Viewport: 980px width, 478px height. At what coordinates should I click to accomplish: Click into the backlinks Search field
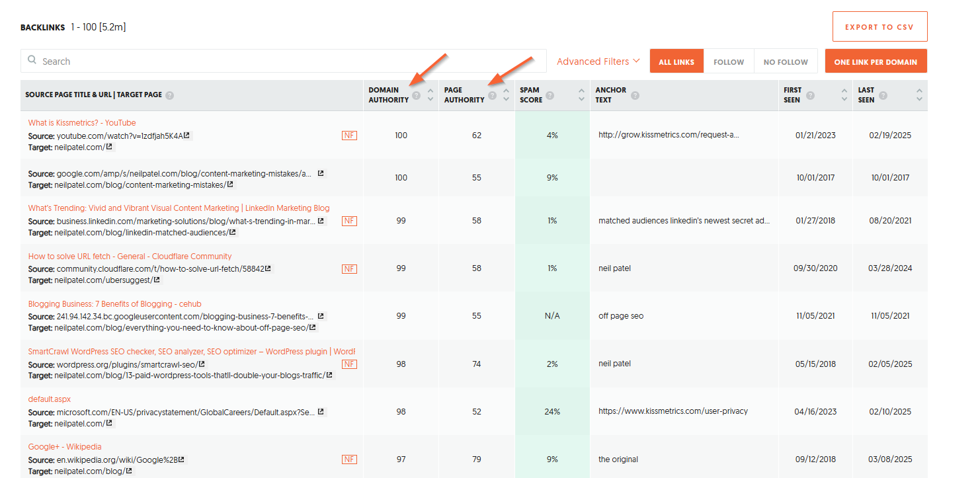pyautogui.click(x=284, y=61)
